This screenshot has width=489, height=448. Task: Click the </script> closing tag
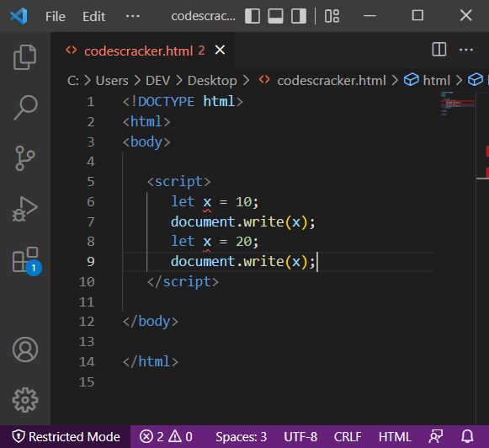point(183,282)
